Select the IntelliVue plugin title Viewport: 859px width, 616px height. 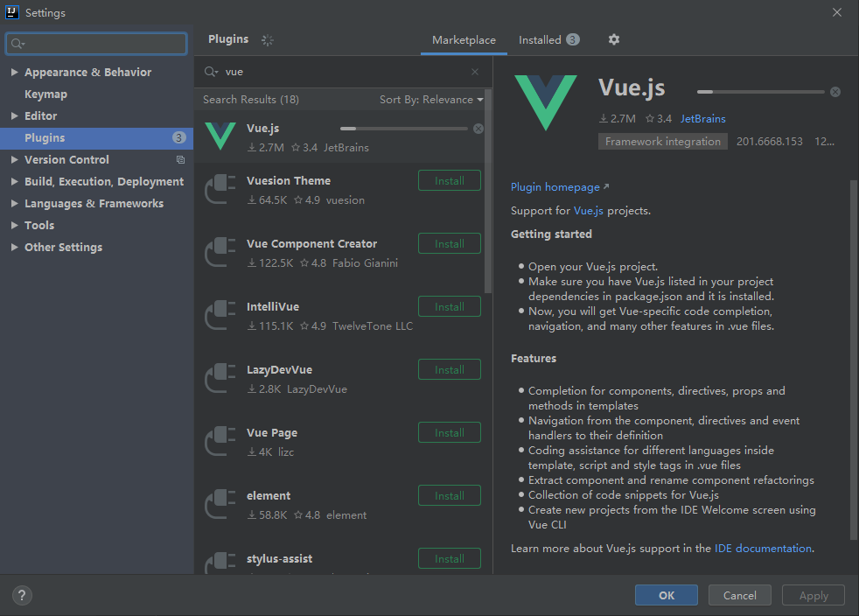click(273, 307)
